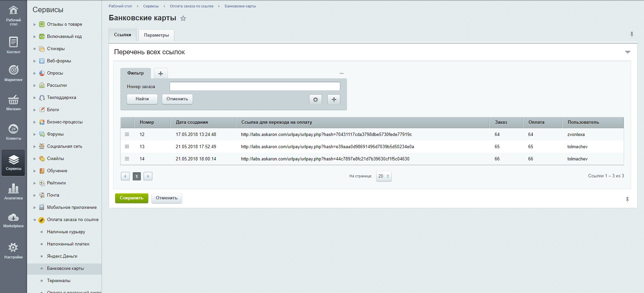Go to the previous page arrow
The height and width of the screenshot is (293, 644).
coord(125,176)
